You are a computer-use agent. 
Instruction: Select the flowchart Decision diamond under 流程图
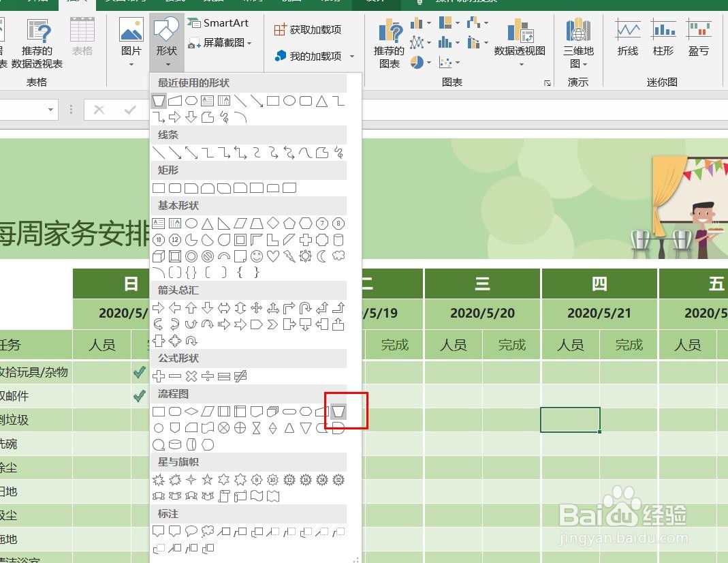coord(191,411)
